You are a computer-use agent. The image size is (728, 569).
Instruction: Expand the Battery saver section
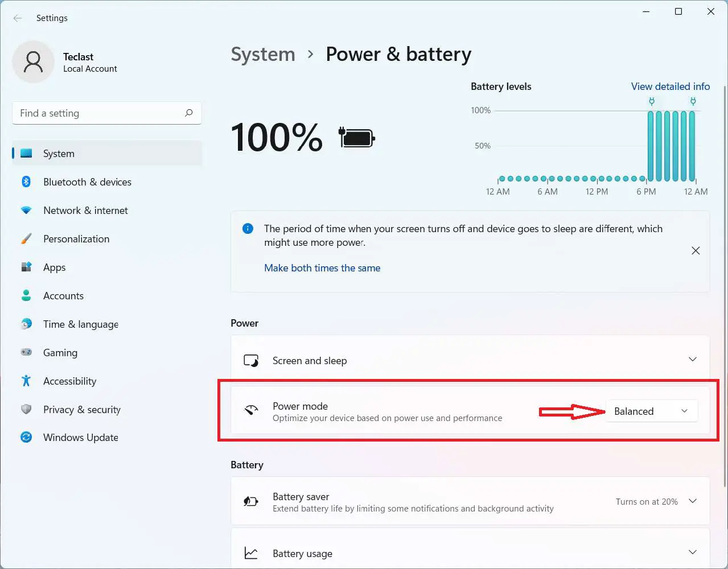pyautogui.click(x=692, y=501)
